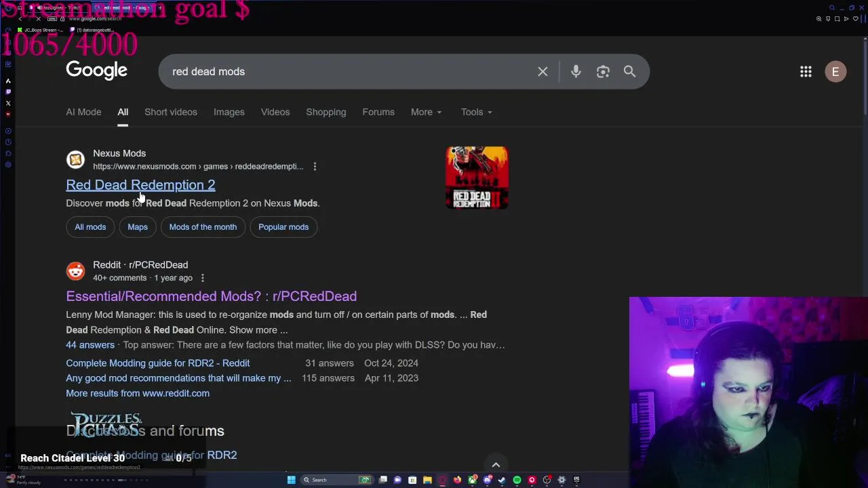Start voice search with the microphone icon
The height and width of the screenshot is (488, 868).
pyautogui.click(x=576, y=71)
